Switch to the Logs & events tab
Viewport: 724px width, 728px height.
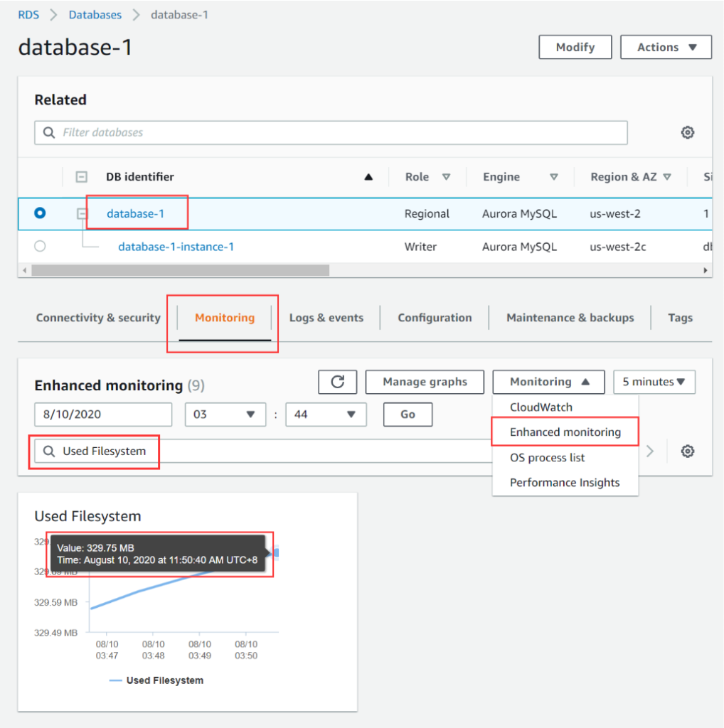pyautogui.click(x=326, y=318)
